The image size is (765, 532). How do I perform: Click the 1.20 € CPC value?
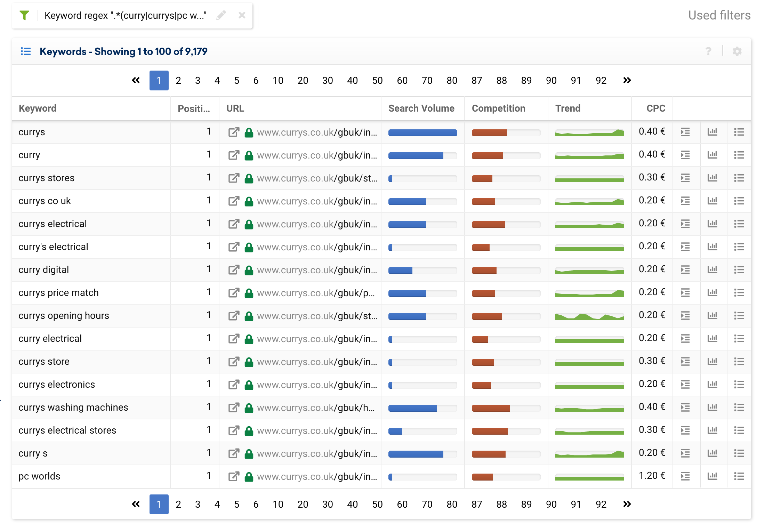point(652,476)
